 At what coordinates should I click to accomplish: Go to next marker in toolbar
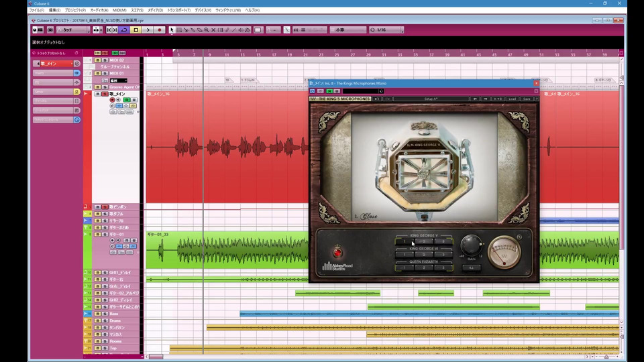(x=115, y=30)
